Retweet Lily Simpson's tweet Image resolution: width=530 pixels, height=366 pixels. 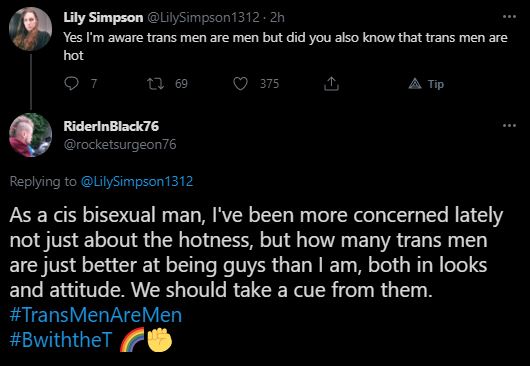click(x=156, y=83)
